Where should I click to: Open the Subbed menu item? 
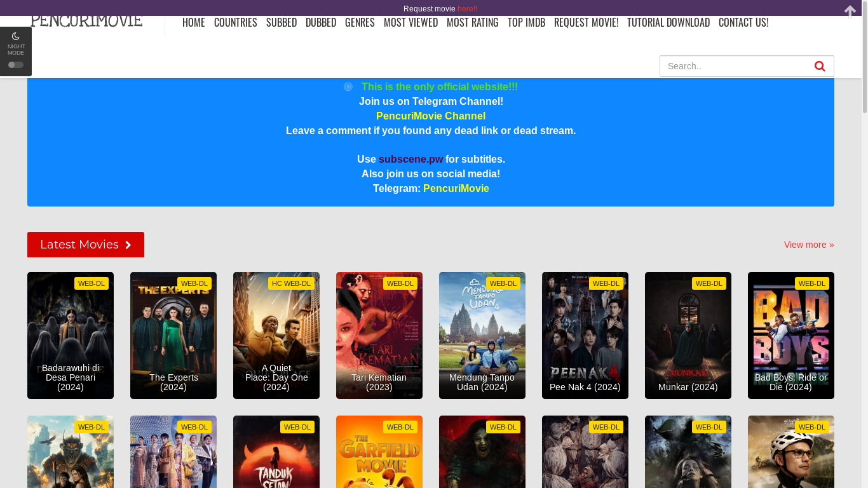click(x=281, y=22)
